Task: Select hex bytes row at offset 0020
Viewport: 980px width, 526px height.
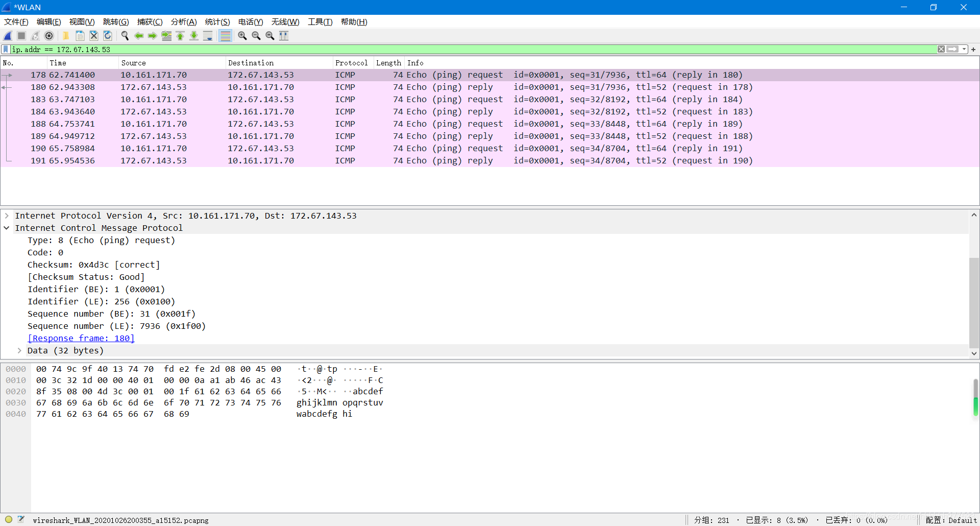Action: [159, 392]
